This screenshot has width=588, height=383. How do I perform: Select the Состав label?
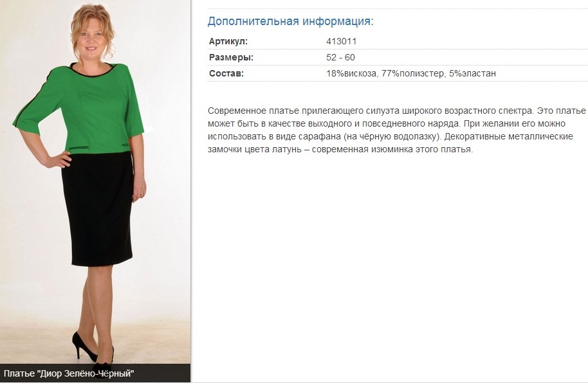[x=226, y=73]
